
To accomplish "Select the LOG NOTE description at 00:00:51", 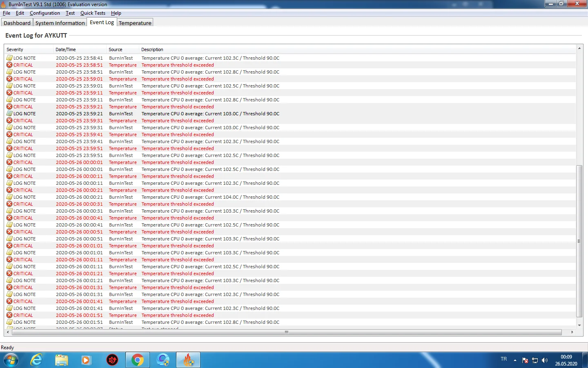I will (210, 239).
